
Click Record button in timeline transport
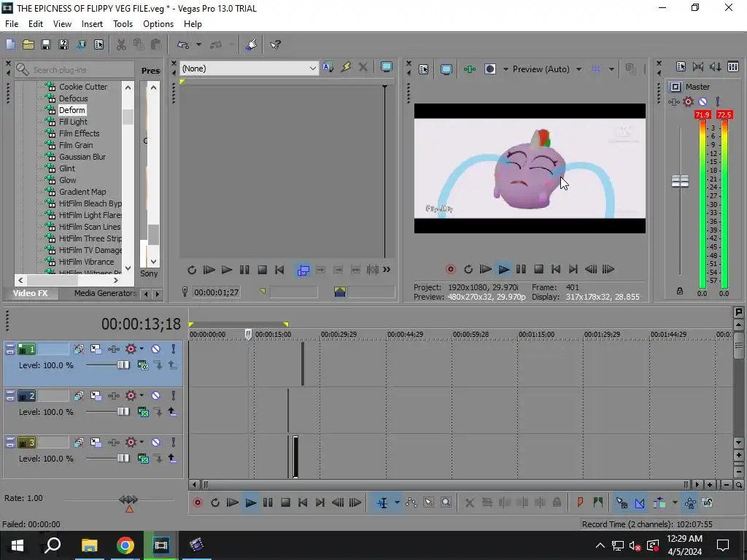pos(197,502)
